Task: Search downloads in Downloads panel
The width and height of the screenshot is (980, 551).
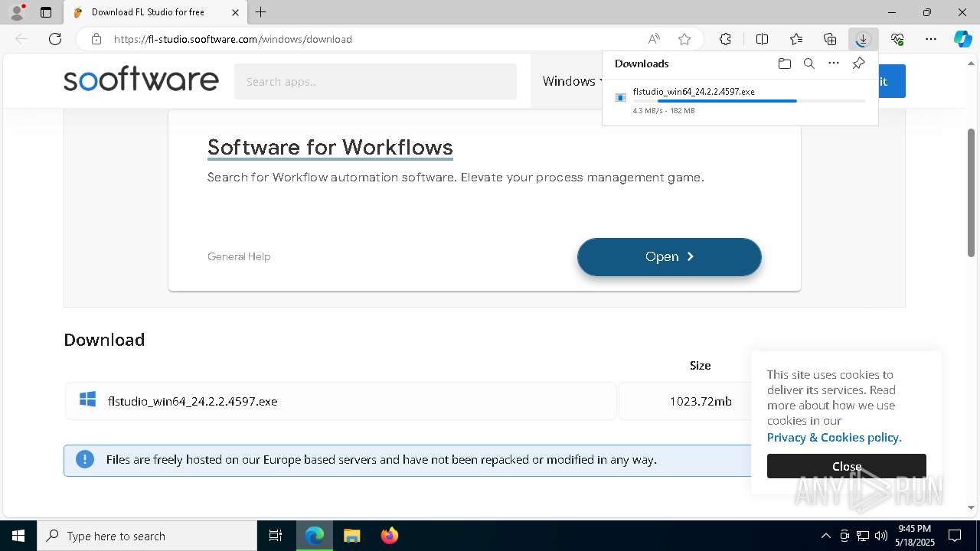Action: (808, 64)
